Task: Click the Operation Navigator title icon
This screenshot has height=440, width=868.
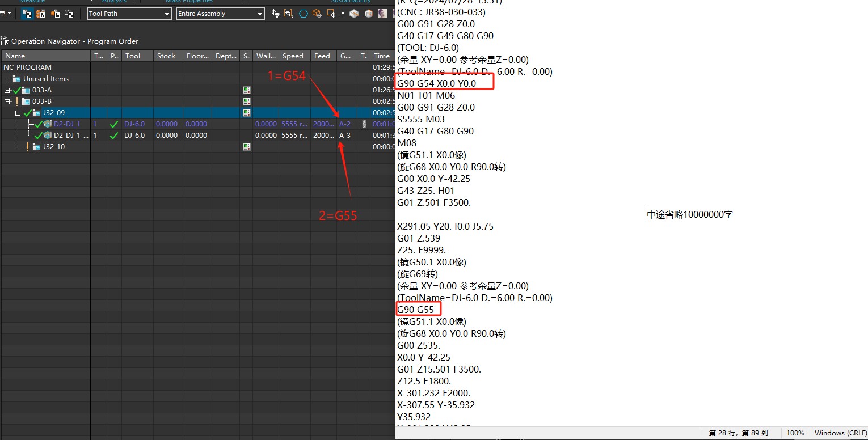Action: 5,41
